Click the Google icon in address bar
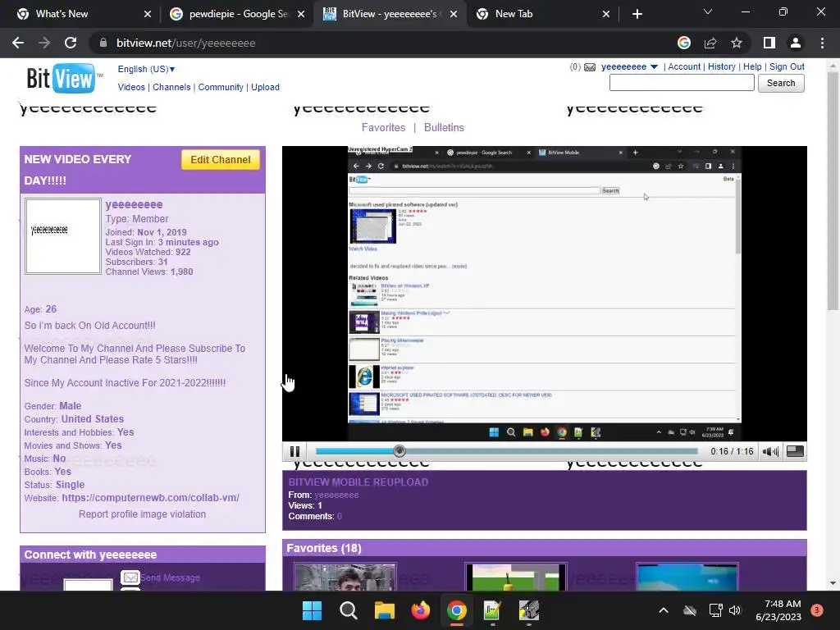Image resolution: width=840 pixels, height=630 pixels. (684, 43)
